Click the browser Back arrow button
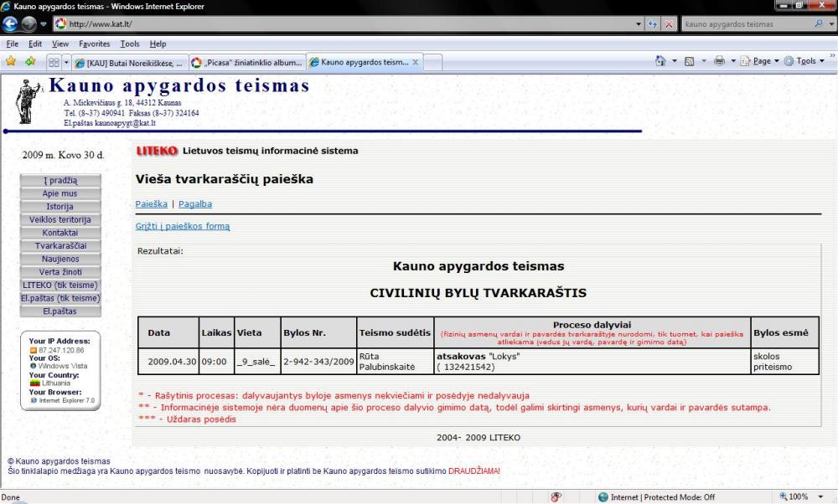This screenshot has width=838, height=504. (x=12, y=24)
